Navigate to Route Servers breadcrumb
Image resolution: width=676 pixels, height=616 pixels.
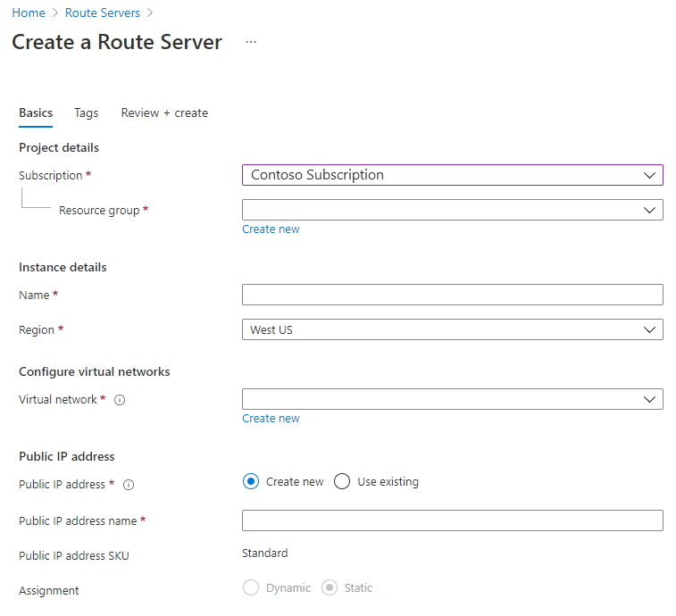coord(103,12)
